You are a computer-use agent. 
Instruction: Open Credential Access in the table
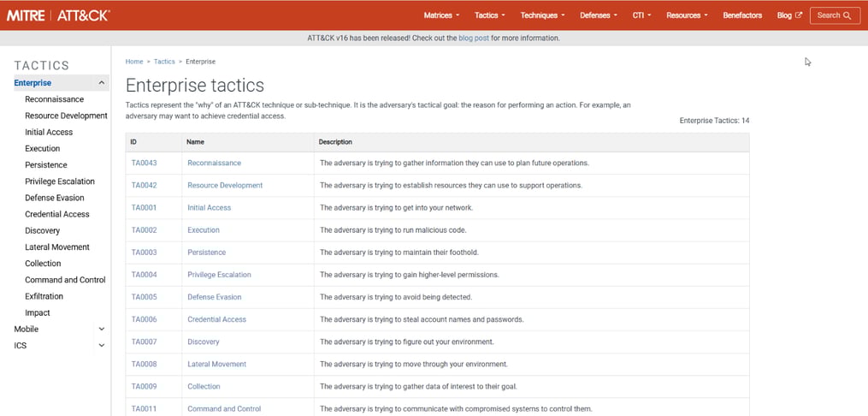pyautogui.click(x=217, y=319)
